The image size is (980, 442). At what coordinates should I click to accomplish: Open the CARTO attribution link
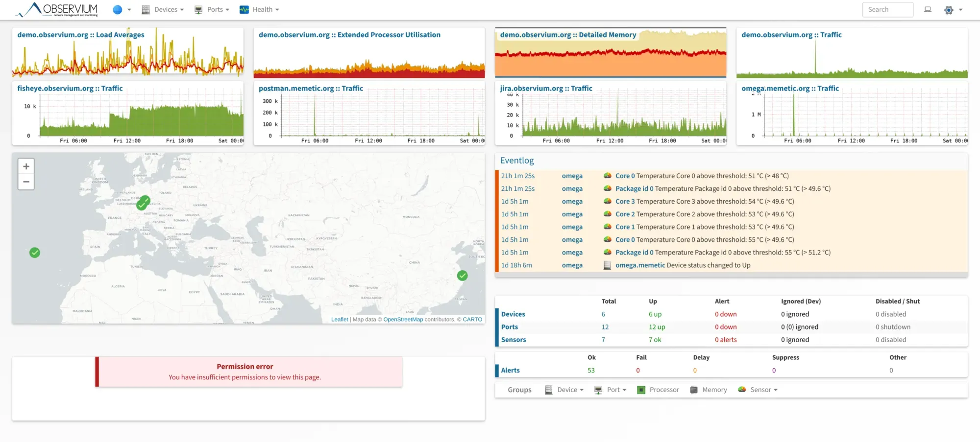pos(472,320)
